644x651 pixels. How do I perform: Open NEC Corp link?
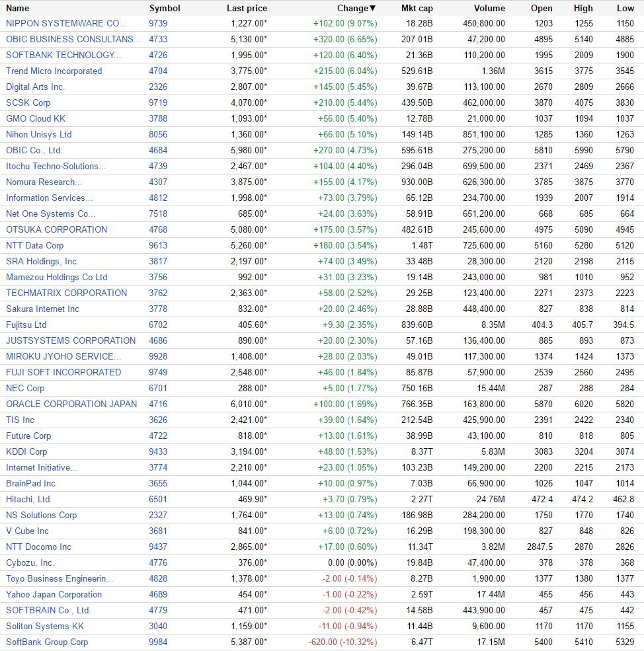[25, 388]
